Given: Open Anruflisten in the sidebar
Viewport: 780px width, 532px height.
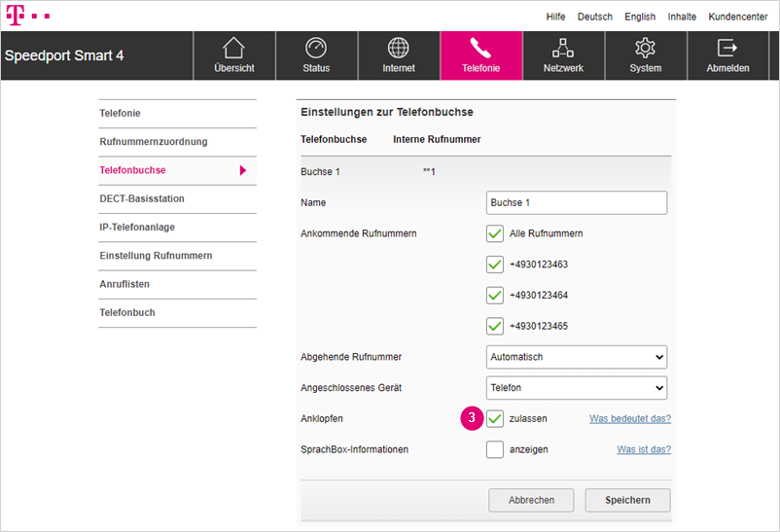Looking at the screenshot, I should (178, 284).
